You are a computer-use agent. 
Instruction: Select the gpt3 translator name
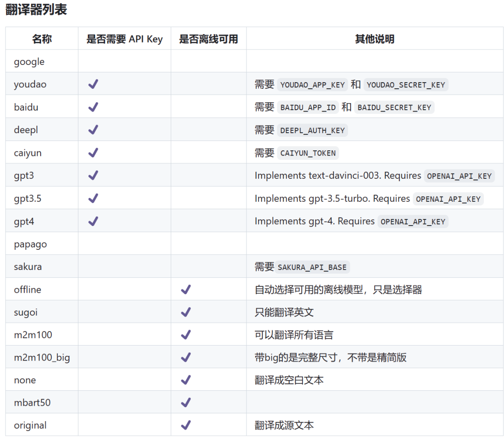(24, 176)
